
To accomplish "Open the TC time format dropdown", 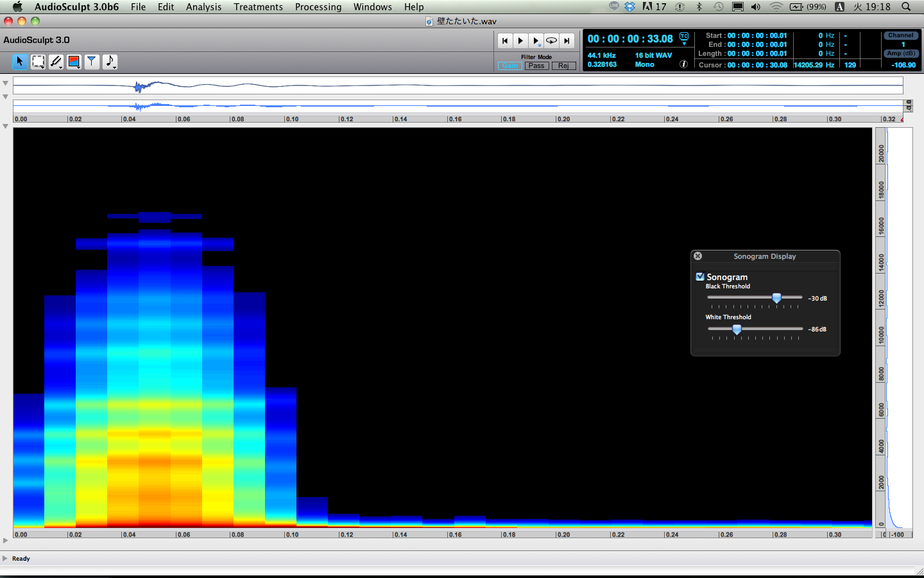I will (684, 38).
